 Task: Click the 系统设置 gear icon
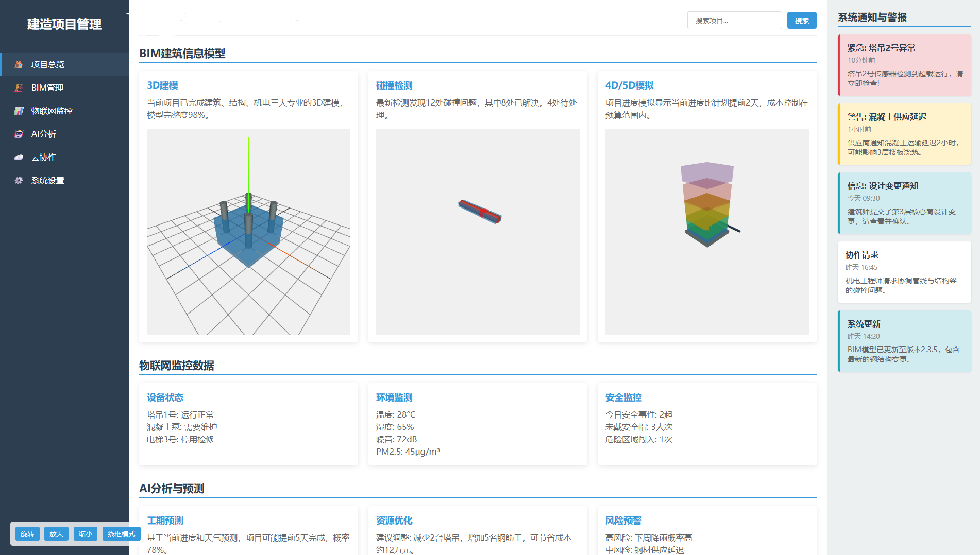pyautogui.click(x=19, y=180)
